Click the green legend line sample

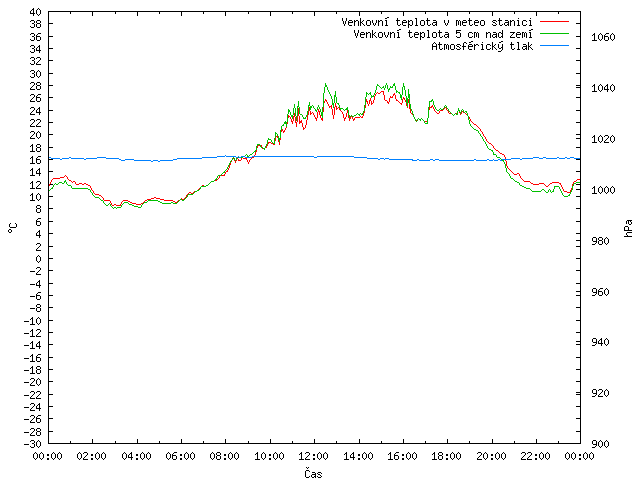coord(554,34)
